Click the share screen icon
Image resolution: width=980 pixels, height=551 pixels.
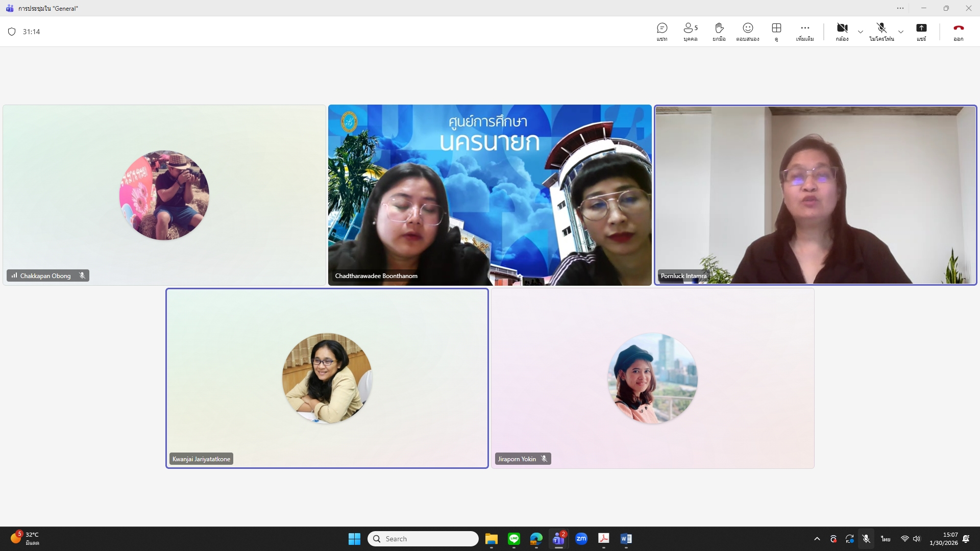921,31
